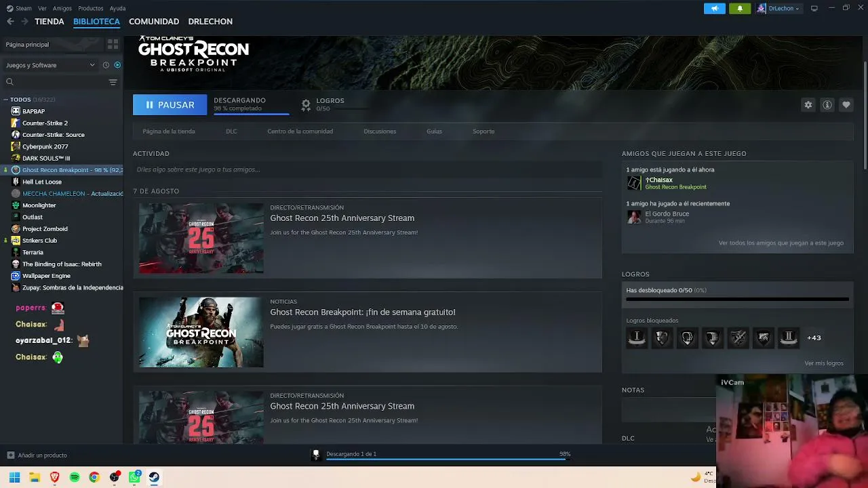View all friends playing this game
Image resolution: width=868 pixels, height=488 pixels.
(781, 243)
